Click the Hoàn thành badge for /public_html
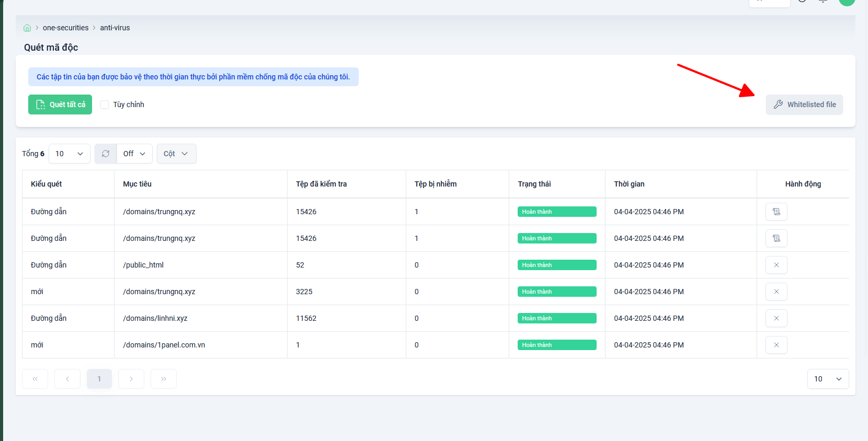Screen dimensions: 868x441 click(557, 265)
